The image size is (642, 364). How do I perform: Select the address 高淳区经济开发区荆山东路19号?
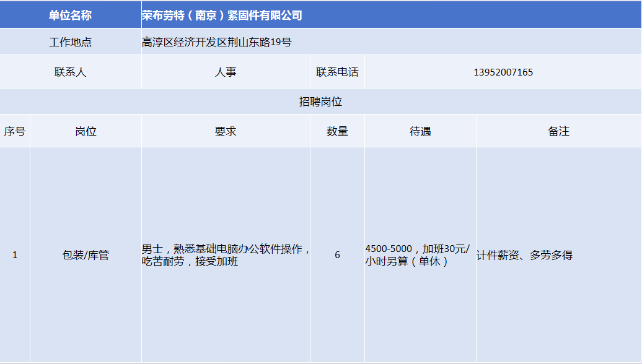216,43
